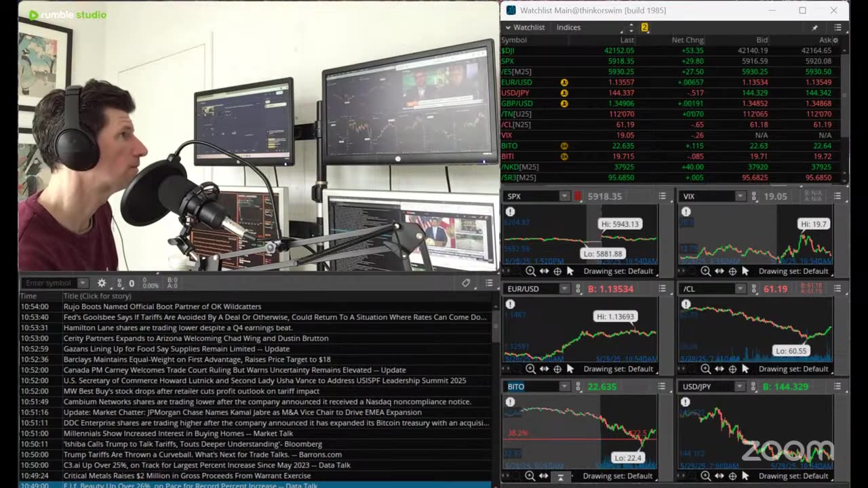Select the SPX chart pointer cursor tool

click(570, 271)
